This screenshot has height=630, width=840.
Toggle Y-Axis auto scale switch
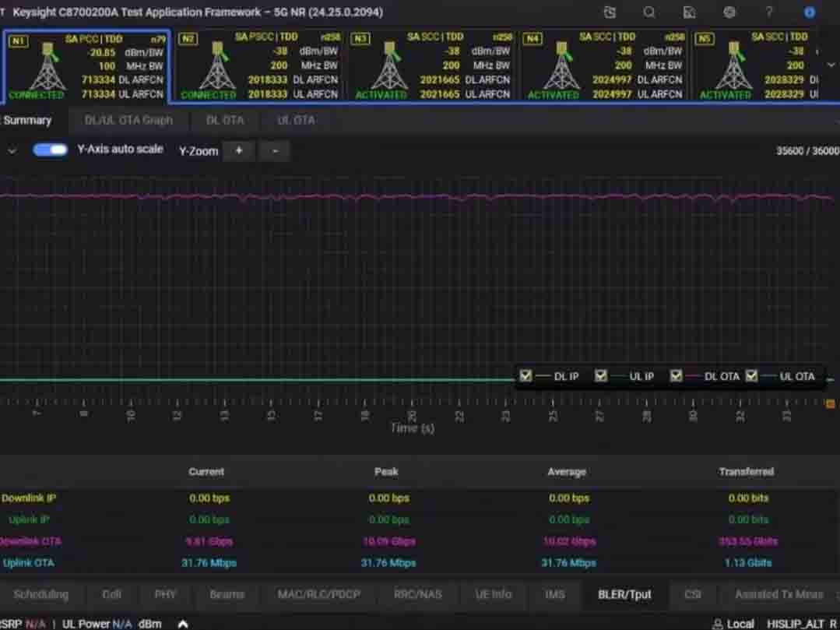[x=51, y=150]
